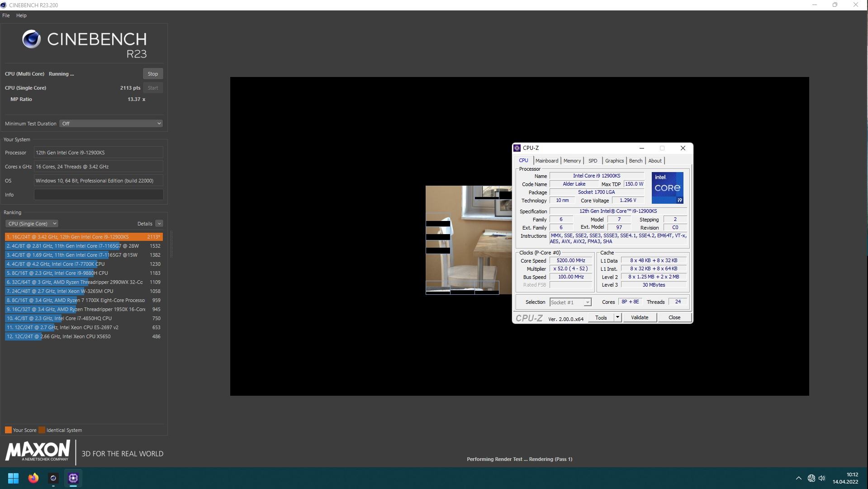Click the Core Voltage 1.296 V value
This screenshot has height=489, width=868.
pos(628,200)
